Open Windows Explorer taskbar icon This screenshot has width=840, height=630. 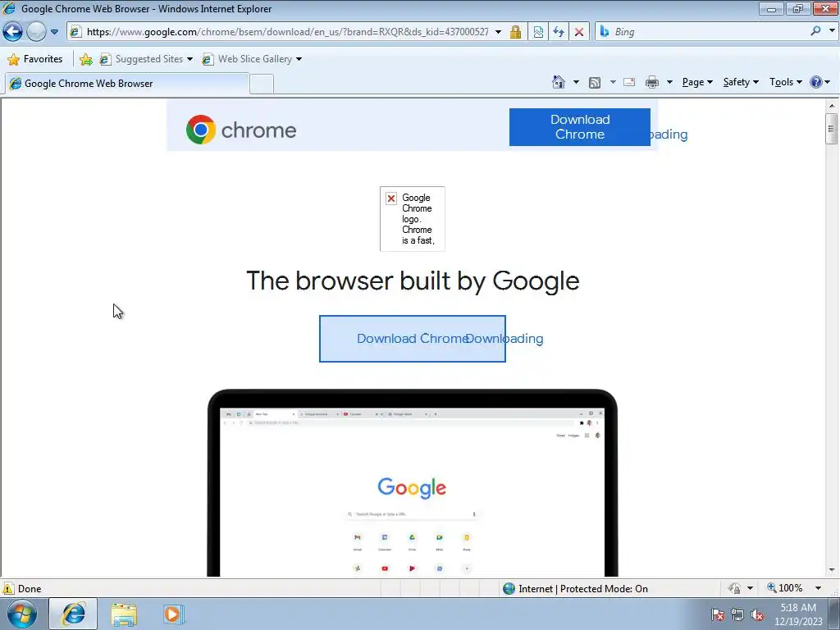click(125, 614)
